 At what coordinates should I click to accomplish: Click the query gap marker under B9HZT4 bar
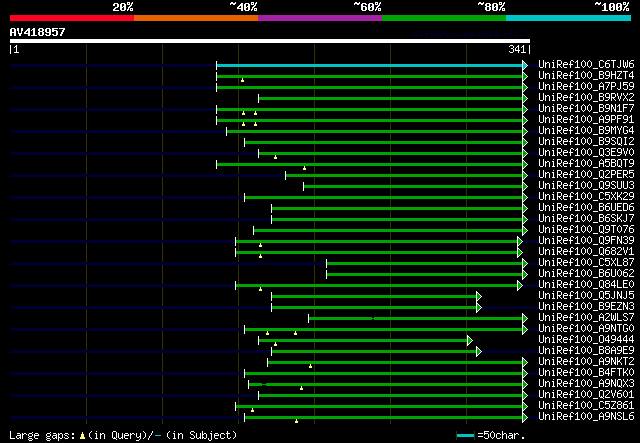pyautogui.click(x=242, y=80)
